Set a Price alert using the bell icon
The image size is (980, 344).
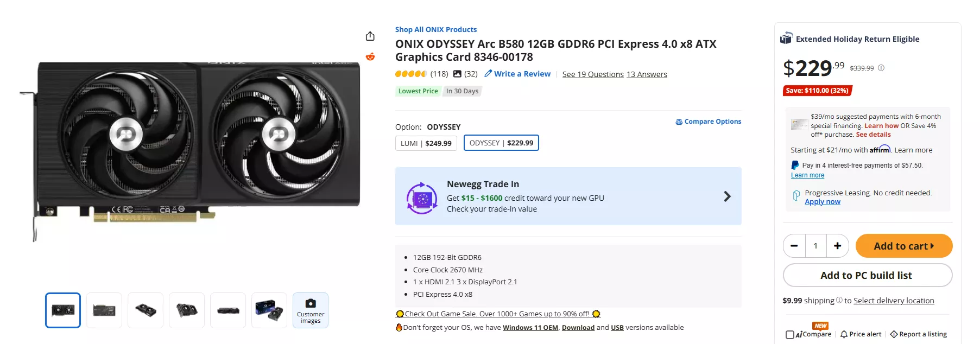tap(844, 334)
